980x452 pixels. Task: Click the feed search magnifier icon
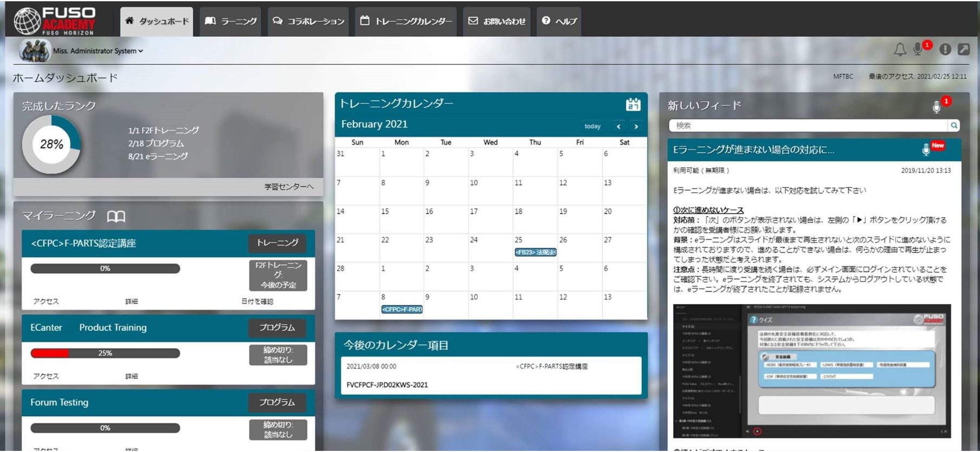point(954,126)
